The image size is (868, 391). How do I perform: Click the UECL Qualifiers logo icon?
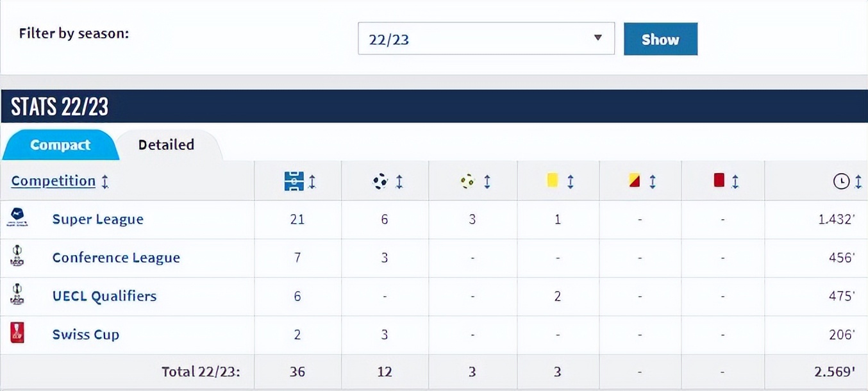tap(17, 295)
